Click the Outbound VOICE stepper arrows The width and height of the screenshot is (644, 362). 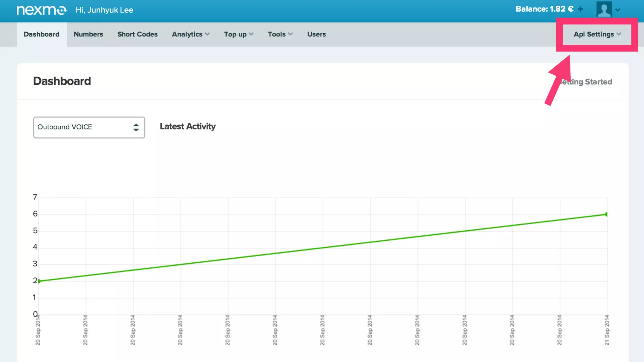[136, 127]
